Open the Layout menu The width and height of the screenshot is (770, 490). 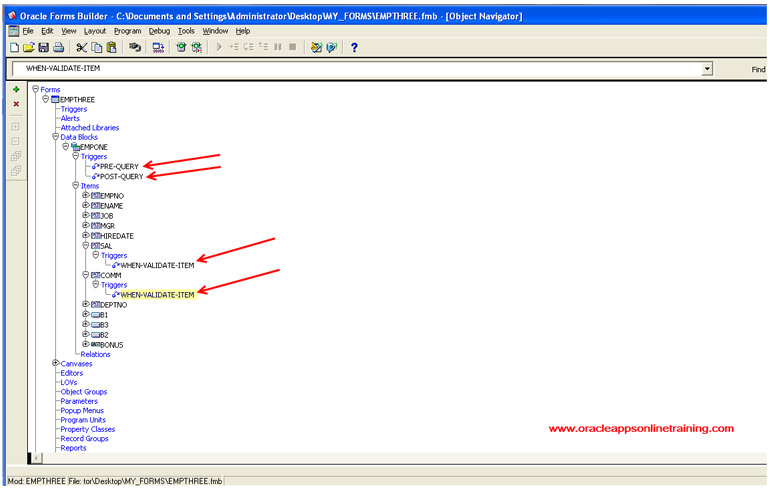(x=95, y=31)
